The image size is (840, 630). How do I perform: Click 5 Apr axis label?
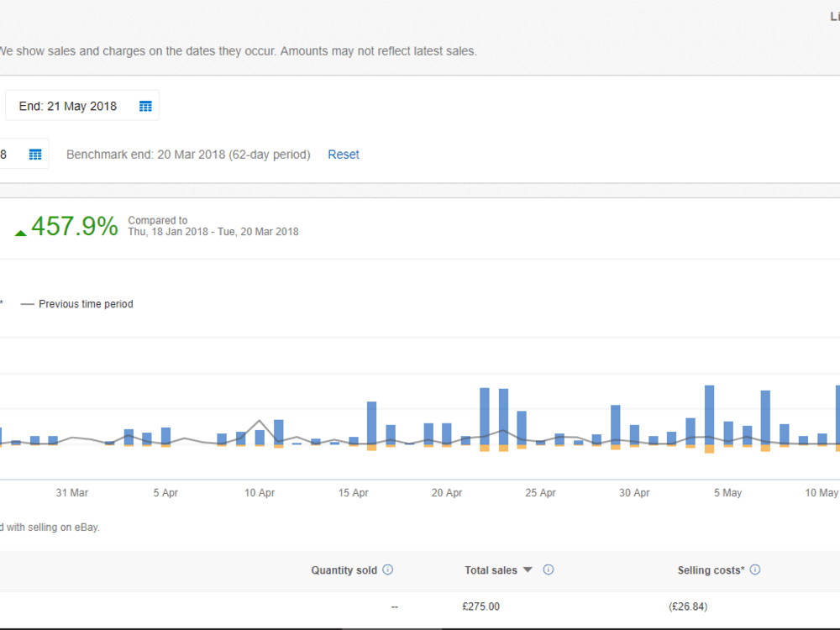[x=165, y=492]
